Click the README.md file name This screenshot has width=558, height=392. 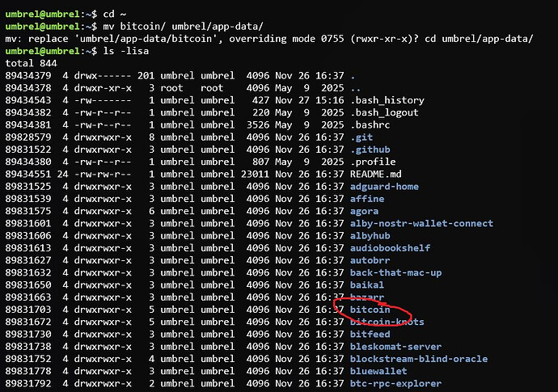[375, 174]
